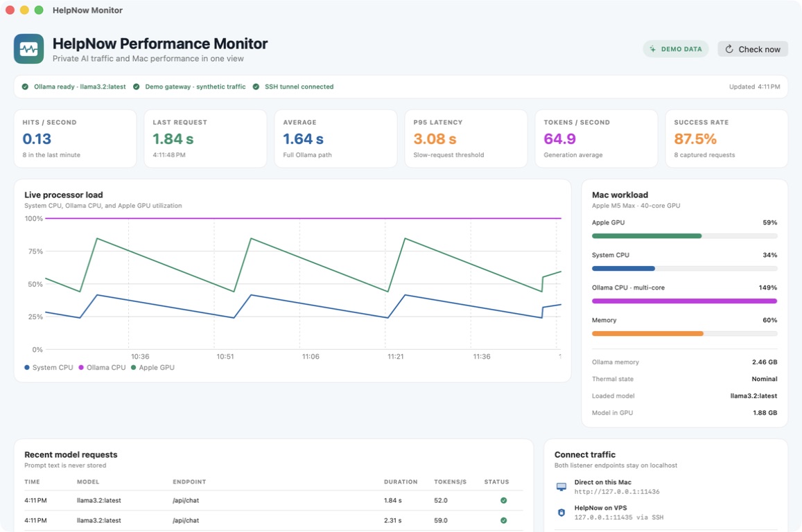Click the 4:11:48 PM last request time
Image resolution: width=802 pixels, height=532 pixels.
coord(169,155)
